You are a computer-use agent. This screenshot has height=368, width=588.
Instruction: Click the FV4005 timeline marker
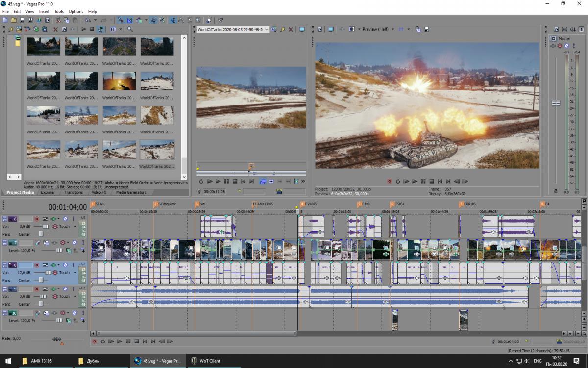click(302, 204)
